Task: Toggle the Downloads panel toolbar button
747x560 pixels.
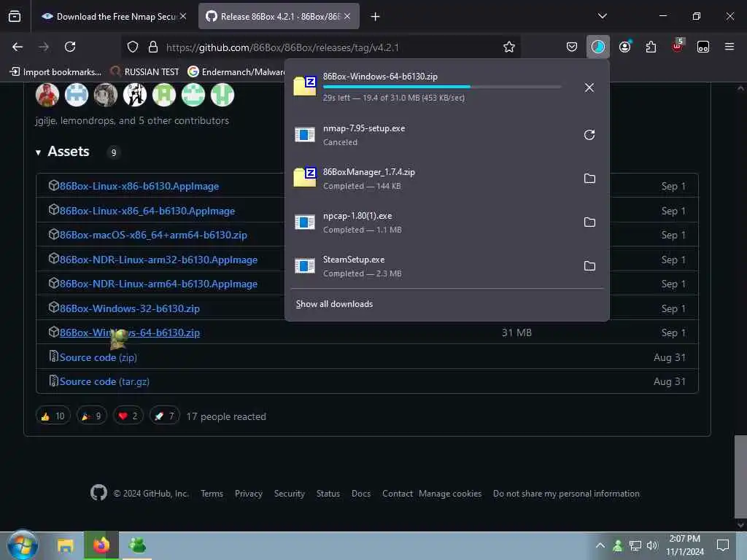Action: coord(598,47)
